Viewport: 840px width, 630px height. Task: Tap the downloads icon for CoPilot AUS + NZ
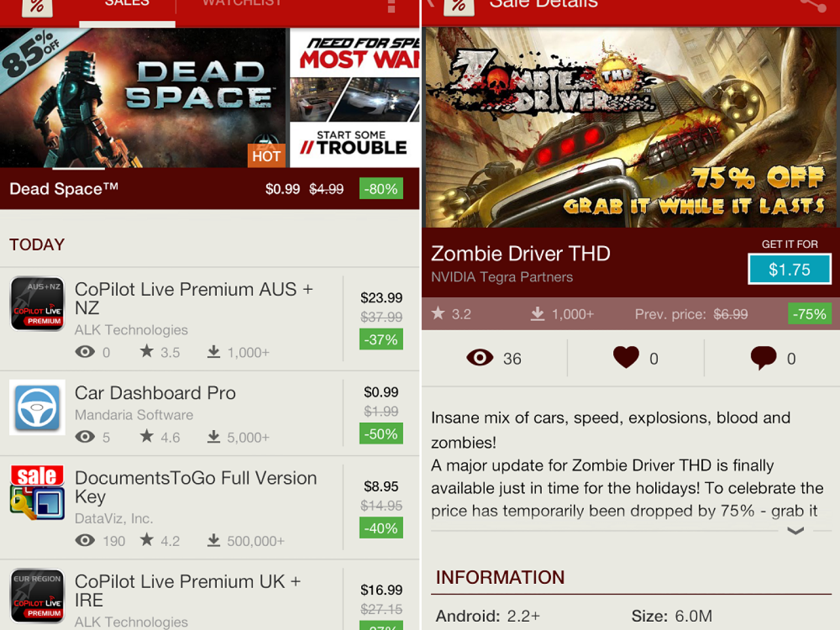tap(214, 352)
